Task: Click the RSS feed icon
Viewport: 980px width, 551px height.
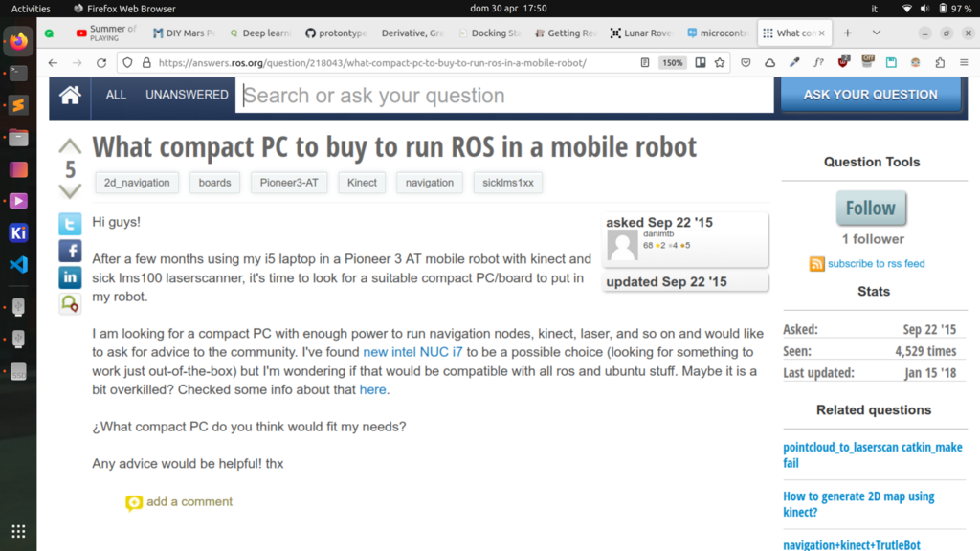Action: 816,264
